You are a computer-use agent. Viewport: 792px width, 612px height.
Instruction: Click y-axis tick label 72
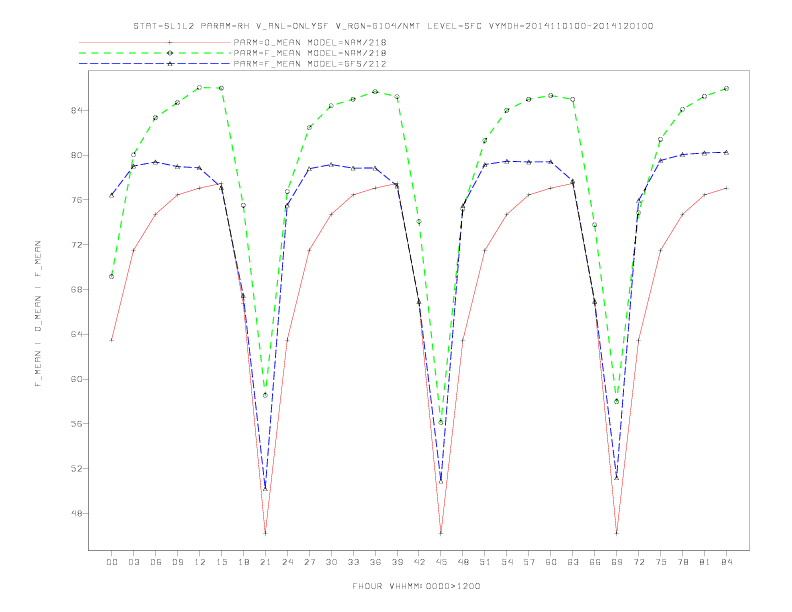point(76,245)
